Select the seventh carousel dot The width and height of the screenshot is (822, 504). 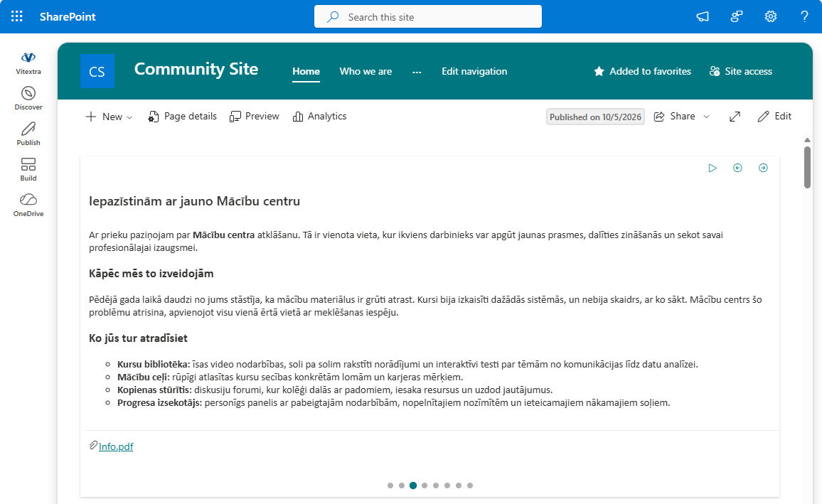(459, 486)
